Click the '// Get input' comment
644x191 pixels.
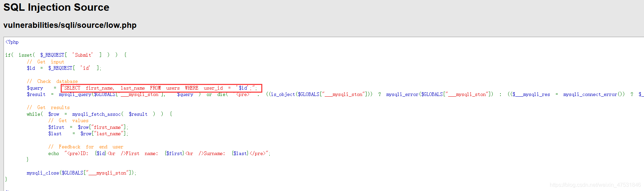coord(46,62)
